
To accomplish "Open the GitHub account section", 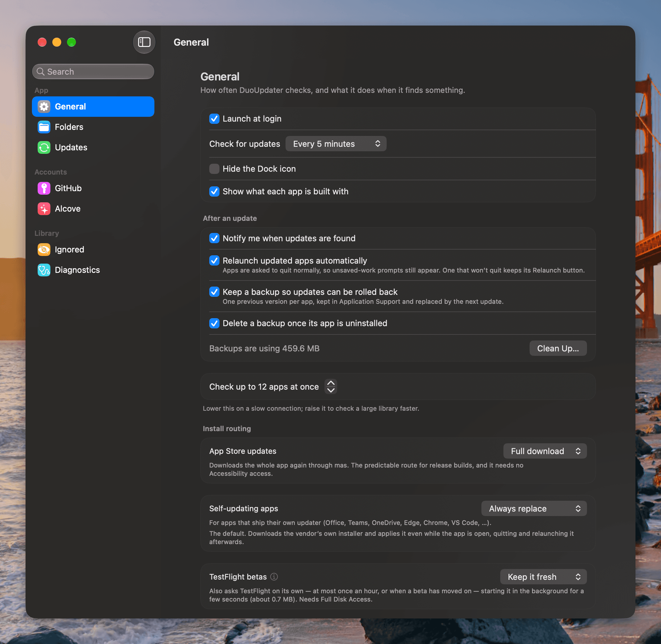I will 93,188.
